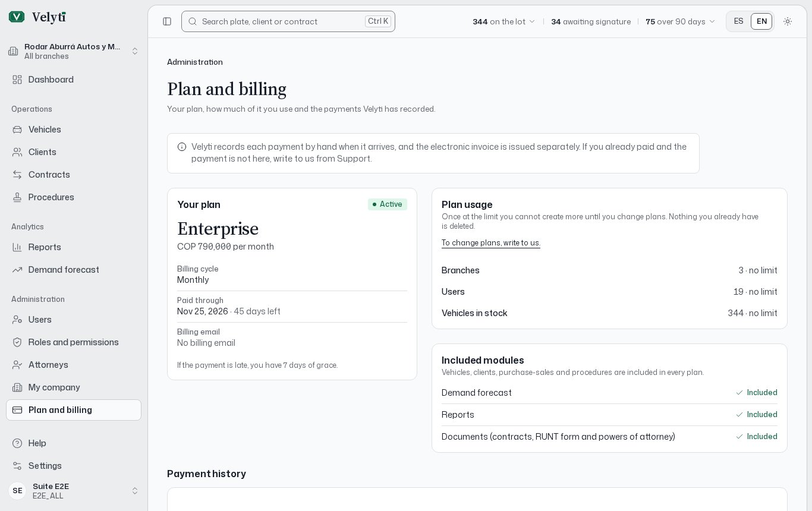The width and height of the screenshot is (812, 511).
Task: Focus the plate, client or contract search field
Action: coord(288,21)
